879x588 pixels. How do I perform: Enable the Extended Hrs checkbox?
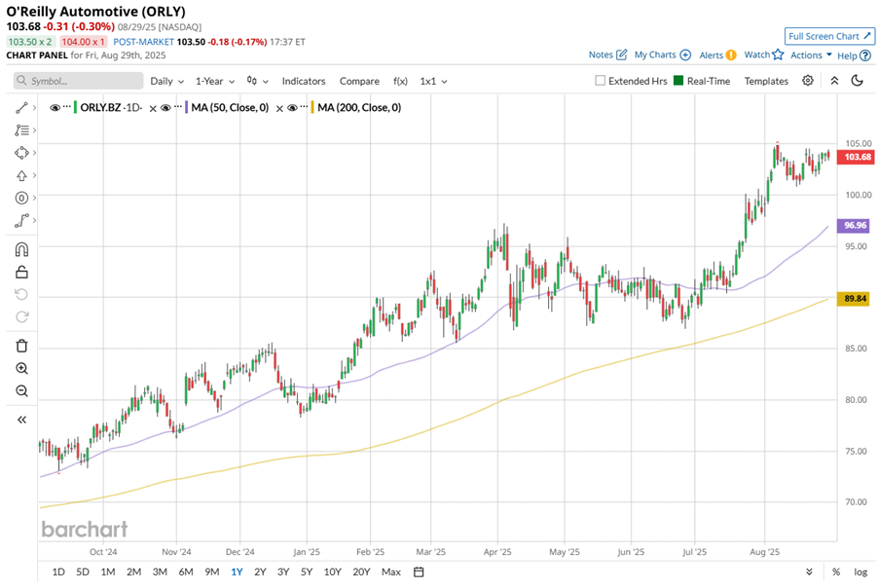click(600, 81)
